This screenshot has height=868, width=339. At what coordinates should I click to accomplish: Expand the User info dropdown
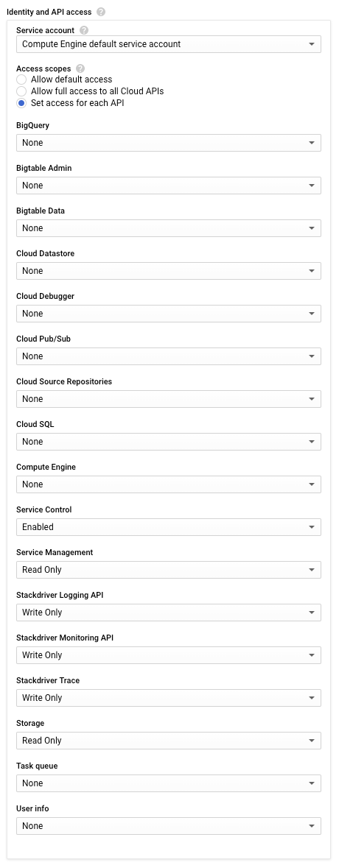[168, 826]
